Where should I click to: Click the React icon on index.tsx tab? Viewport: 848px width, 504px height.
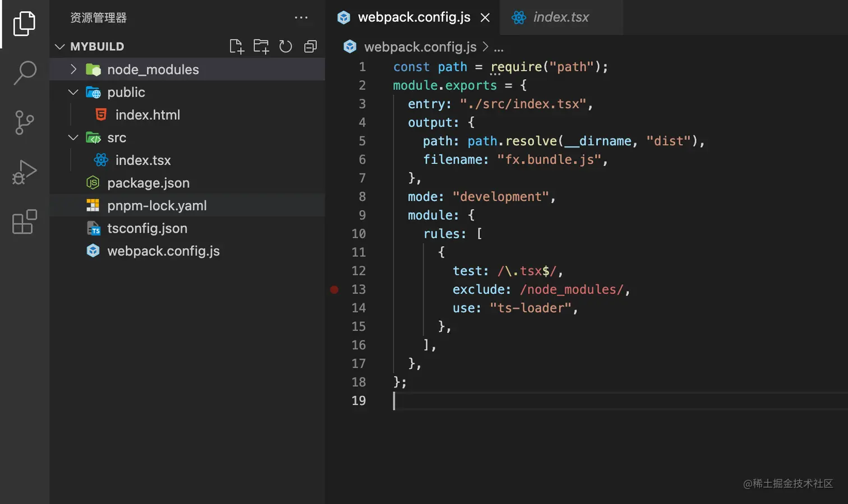tap(519, 18)
